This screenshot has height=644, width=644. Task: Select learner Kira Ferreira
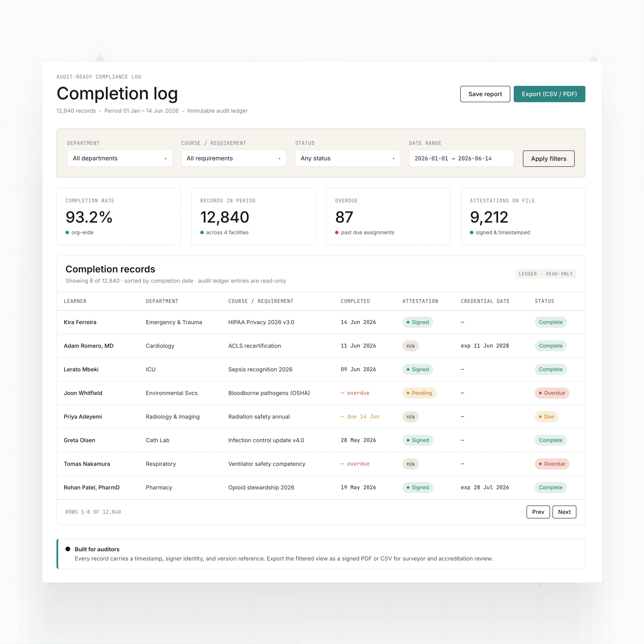pos(80,322)
